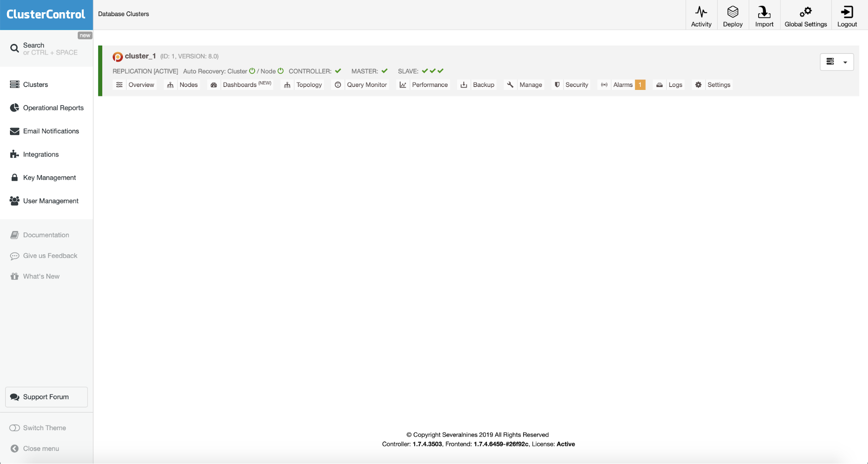Click the Support Forum chat bubbles icon

[14, 397]
